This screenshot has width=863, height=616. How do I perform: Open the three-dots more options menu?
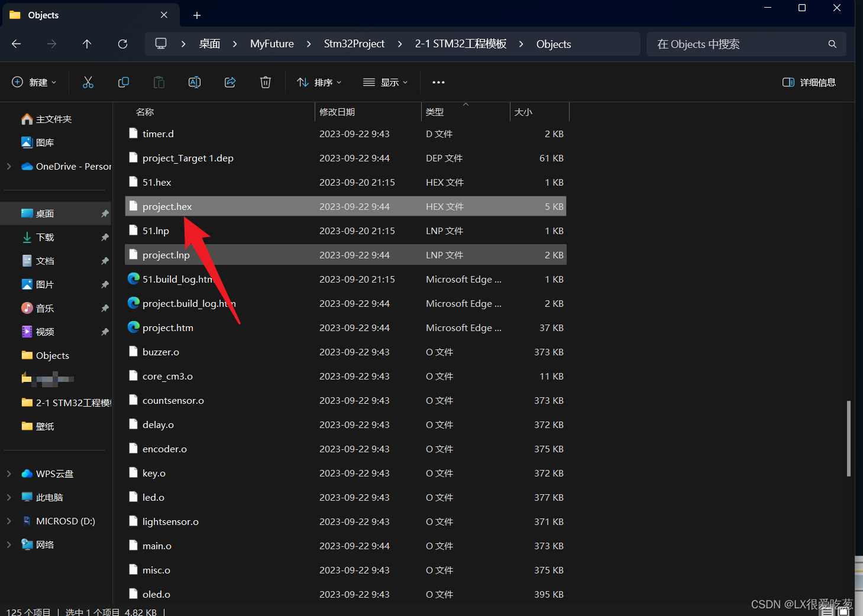[438, 82]
